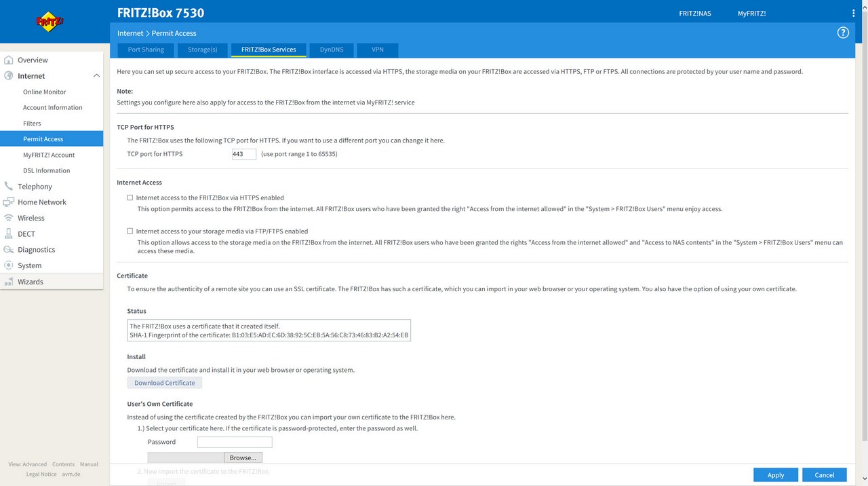Click the Wireless signal icon

point(9,218)
